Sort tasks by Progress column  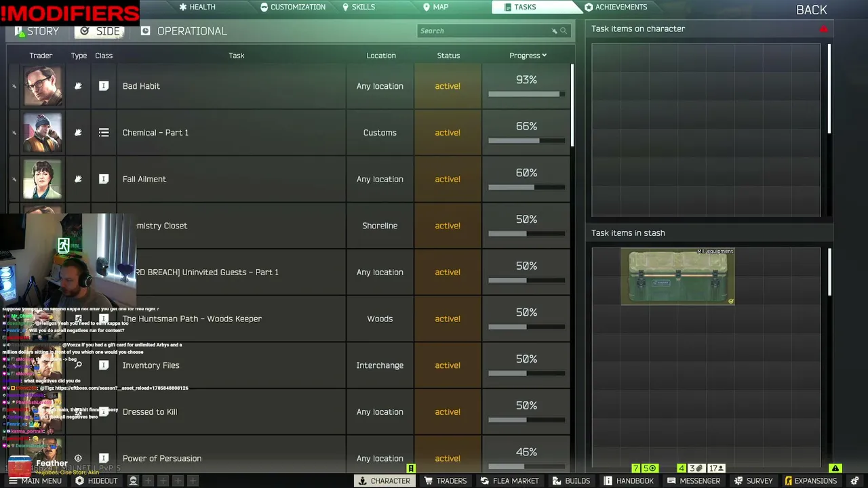528,56
